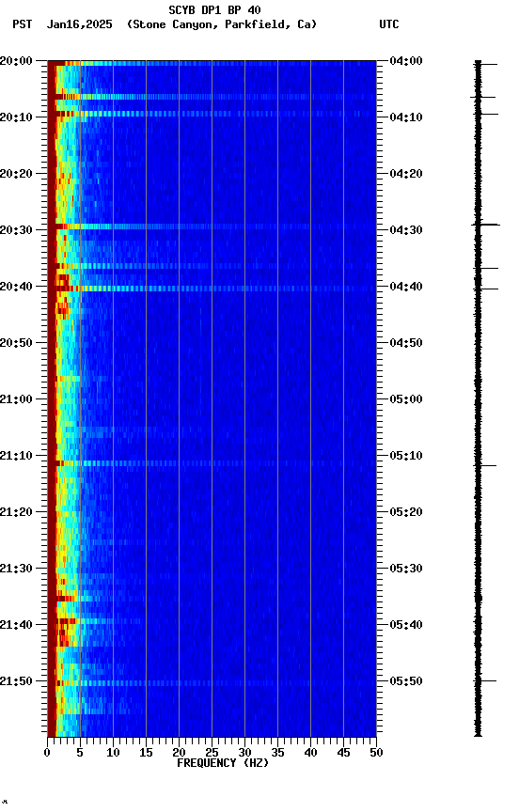Click the 10 Hz frequency axis label
Screen dimensions: 519x812
[x=113, y=753]
